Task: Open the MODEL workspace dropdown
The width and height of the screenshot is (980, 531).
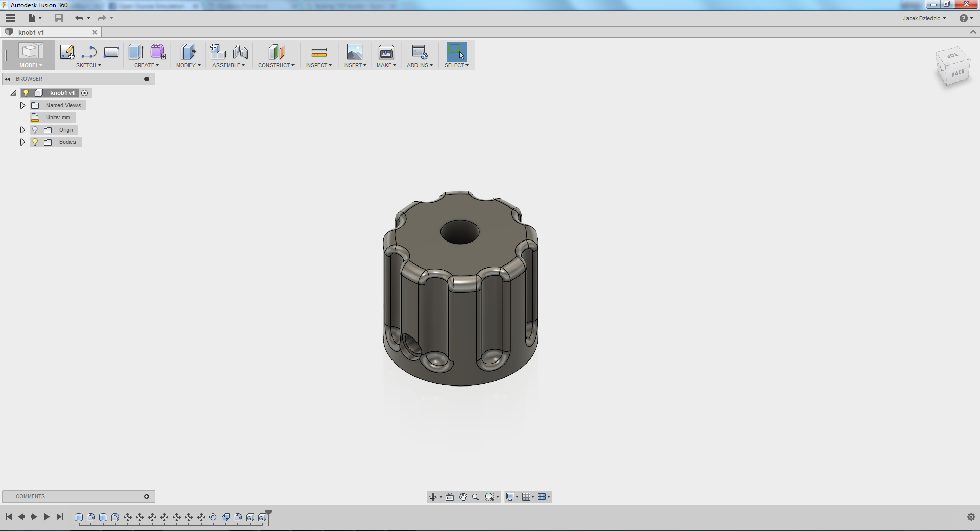Action: click(x=31, y=65)
